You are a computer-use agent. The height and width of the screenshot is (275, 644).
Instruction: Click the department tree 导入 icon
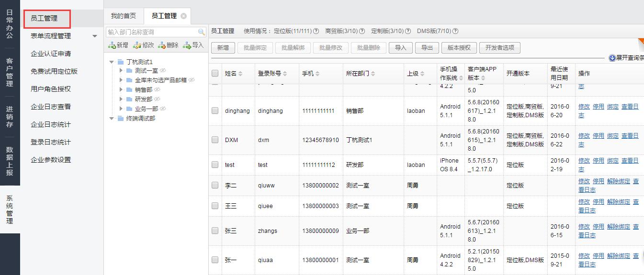coord(188,45)
